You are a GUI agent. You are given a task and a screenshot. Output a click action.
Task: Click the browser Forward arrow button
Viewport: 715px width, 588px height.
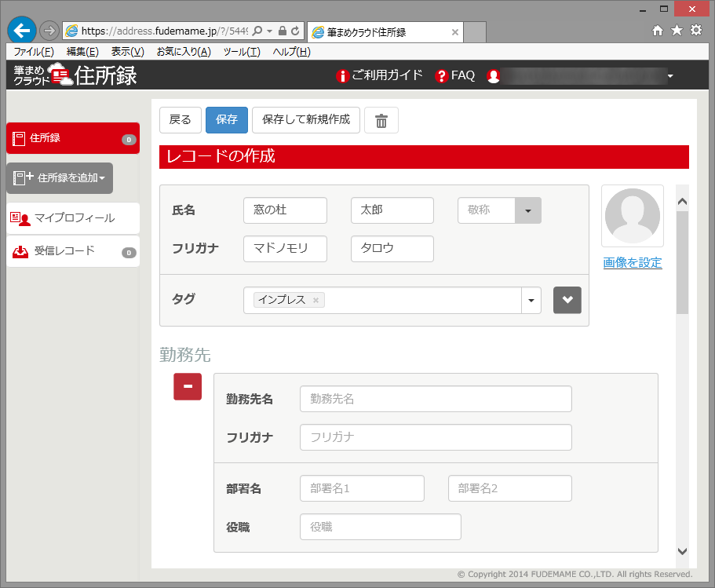click(x=49, y=31)
